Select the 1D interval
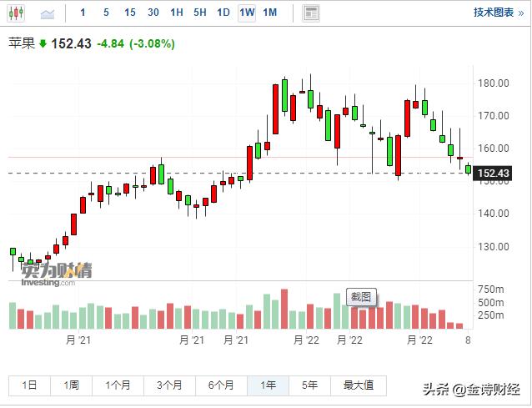 tap(223, 13)
